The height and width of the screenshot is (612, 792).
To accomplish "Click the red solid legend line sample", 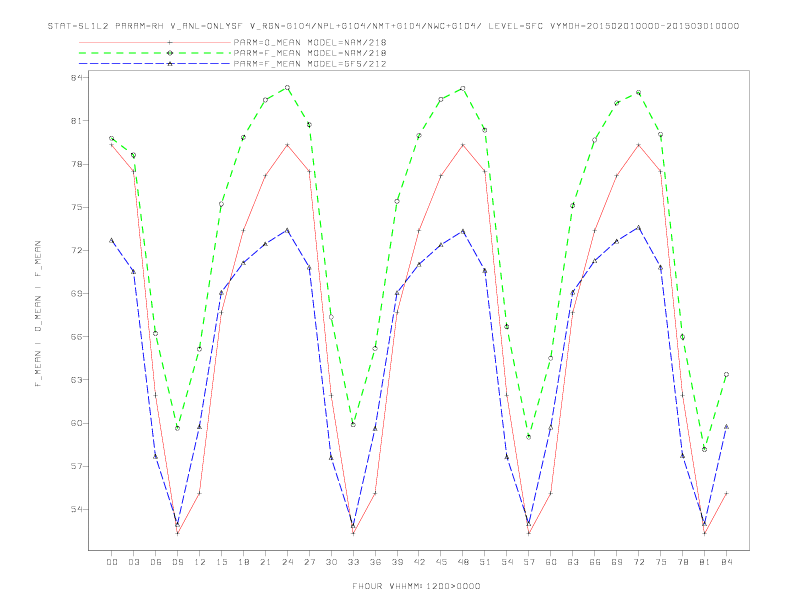I will click(155, 42).
